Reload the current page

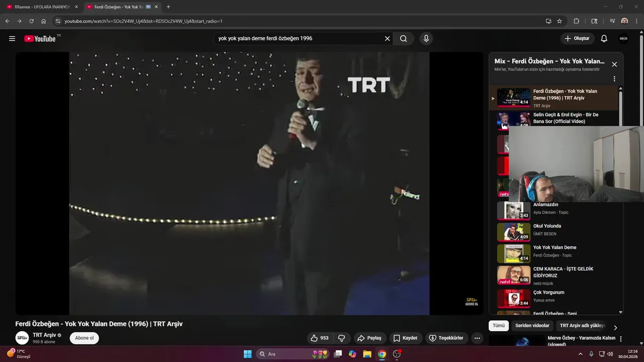[x=31, y=21]
